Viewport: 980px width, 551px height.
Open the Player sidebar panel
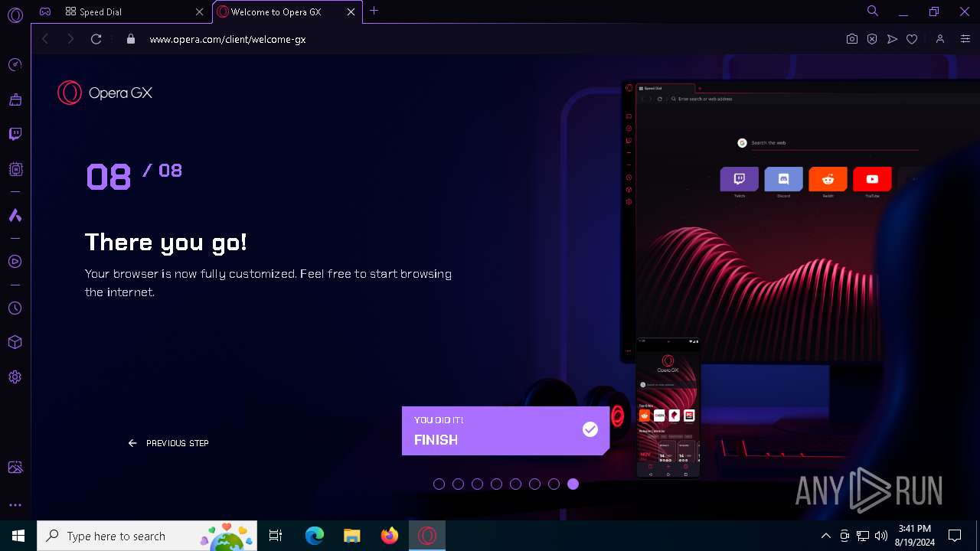point(15,262)
